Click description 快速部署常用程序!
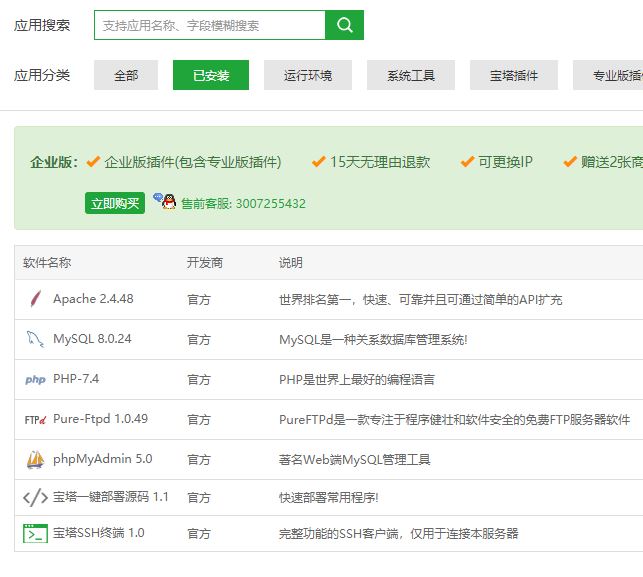Screen dimensions: 643x577 coord(328,497)
